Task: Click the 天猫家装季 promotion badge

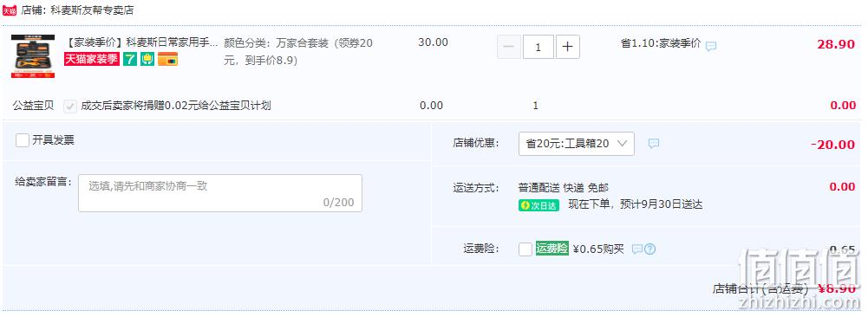Action: (x=91, y=59)
